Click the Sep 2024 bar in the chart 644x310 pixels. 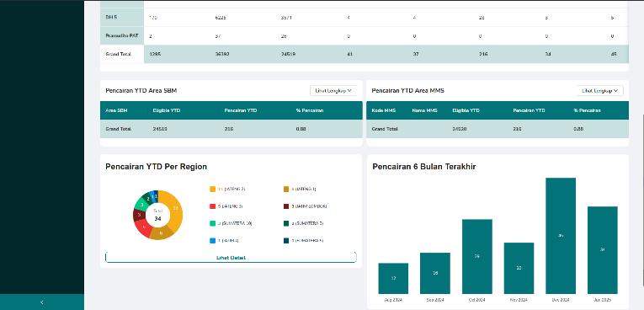pos(435,273)
